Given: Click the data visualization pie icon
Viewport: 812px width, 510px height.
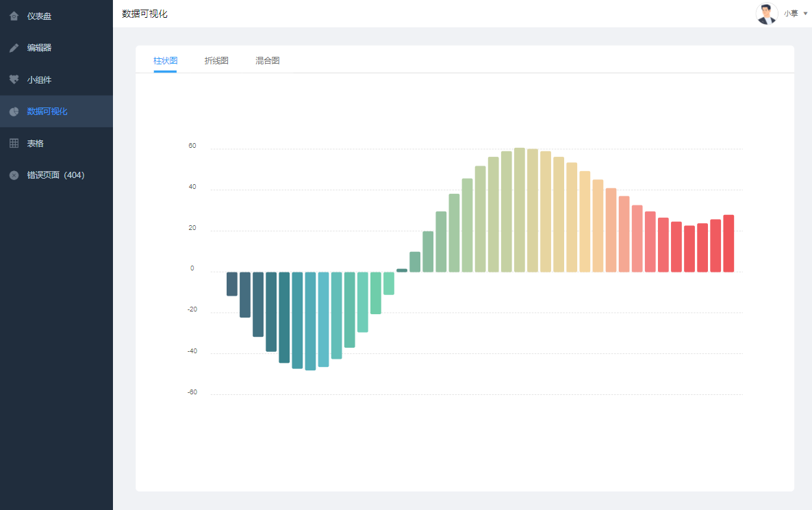Looking at the screenshot, I should [14, 112].
